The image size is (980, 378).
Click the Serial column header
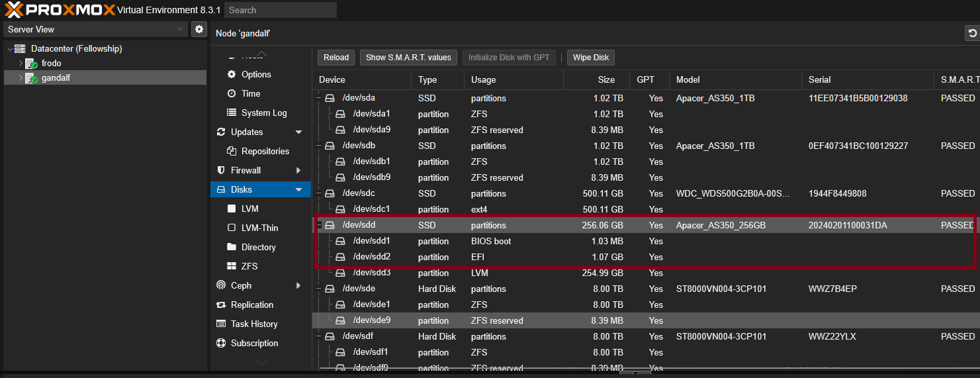868,79
